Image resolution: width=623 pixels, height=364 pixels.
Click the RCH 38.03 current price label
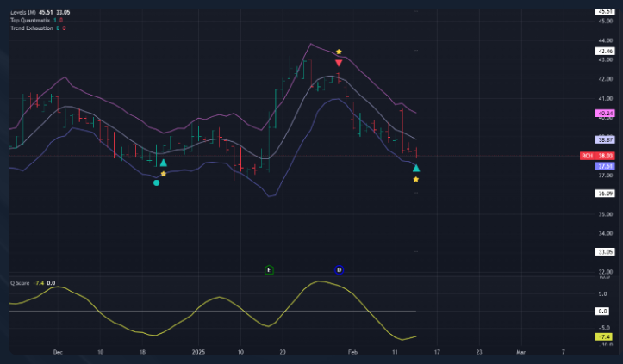coord(597,156)
